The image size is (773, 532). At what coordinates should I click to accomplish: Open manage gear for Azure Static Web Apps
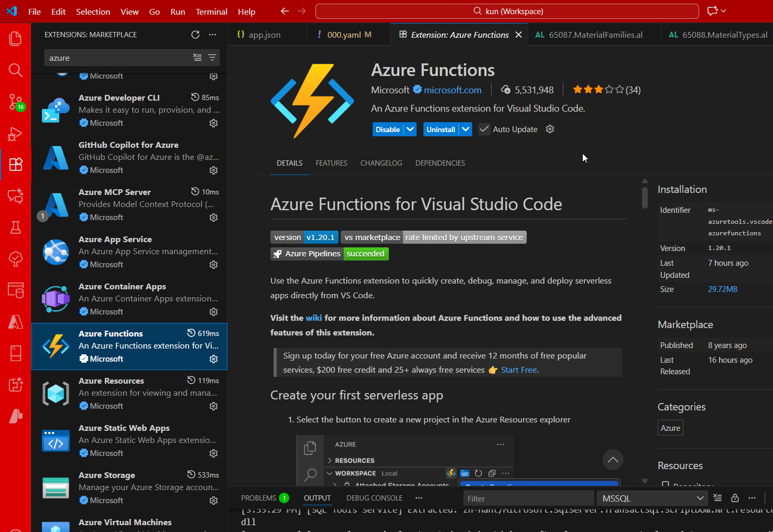pos(213,453)
